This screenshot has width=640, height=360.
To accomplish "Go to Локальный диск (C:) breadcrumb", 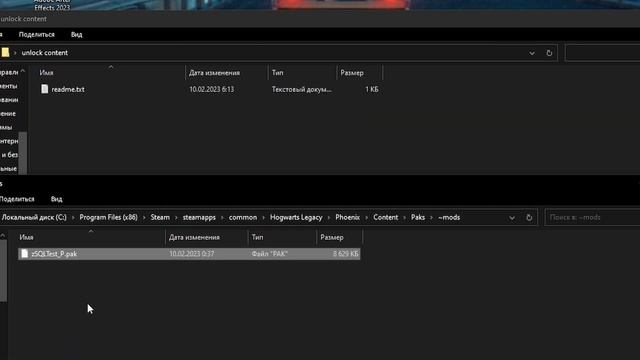I will click(34, 218).
